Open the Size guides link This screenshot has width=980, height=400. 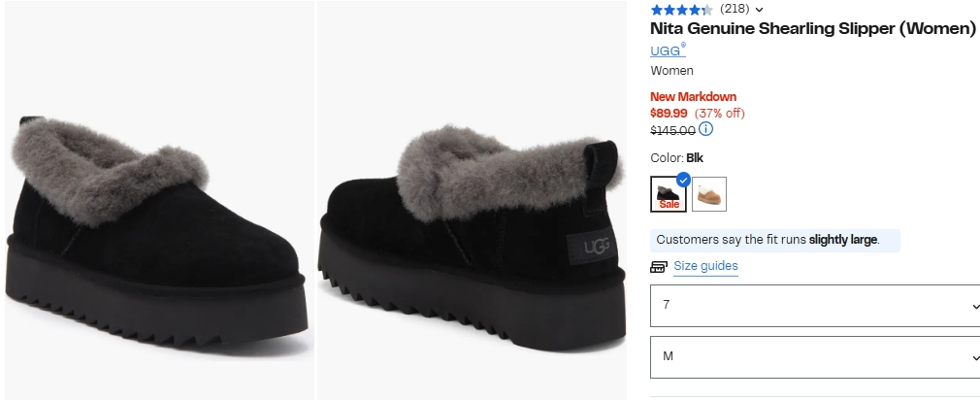705,266
